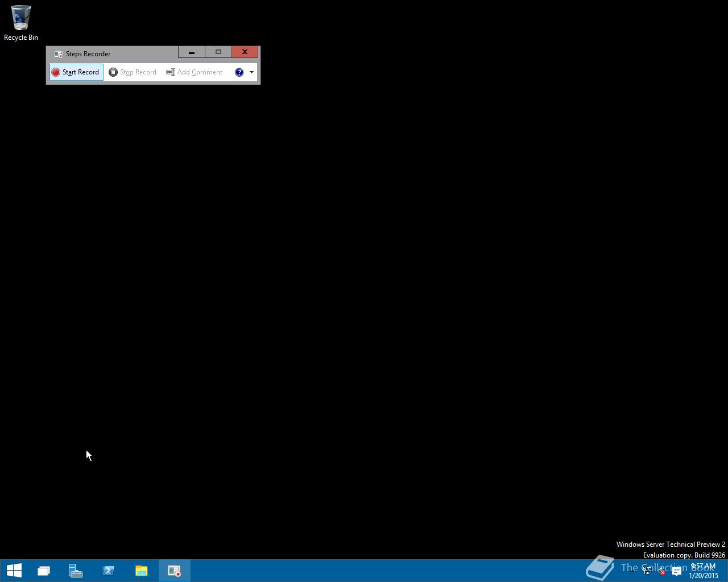Open Task View from the taskbar
The image size is (728, 582).
pos(43,571)
